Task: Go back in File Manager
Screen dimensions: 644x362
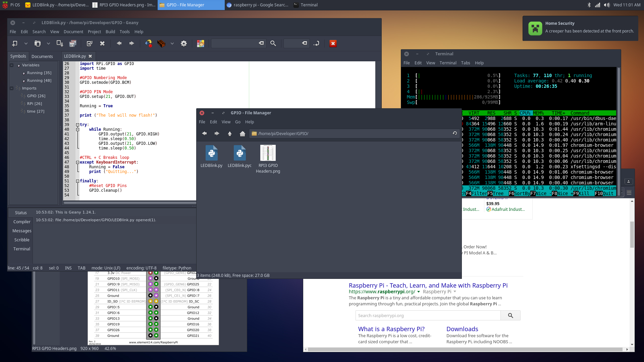Action: tap(204, 133)
